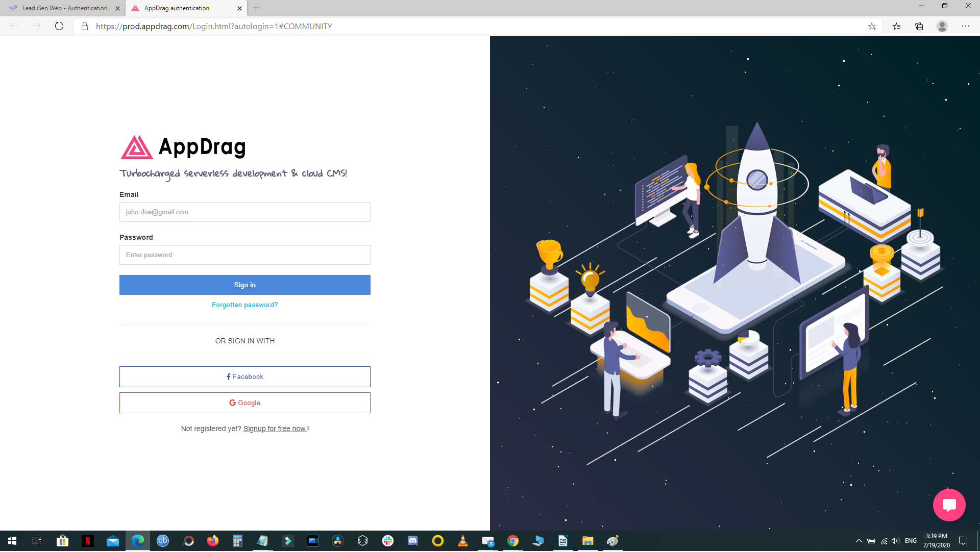This screenshot has width=980, height=552.
Task: Open the pink chat bubble widget
Action: [949, 505]
